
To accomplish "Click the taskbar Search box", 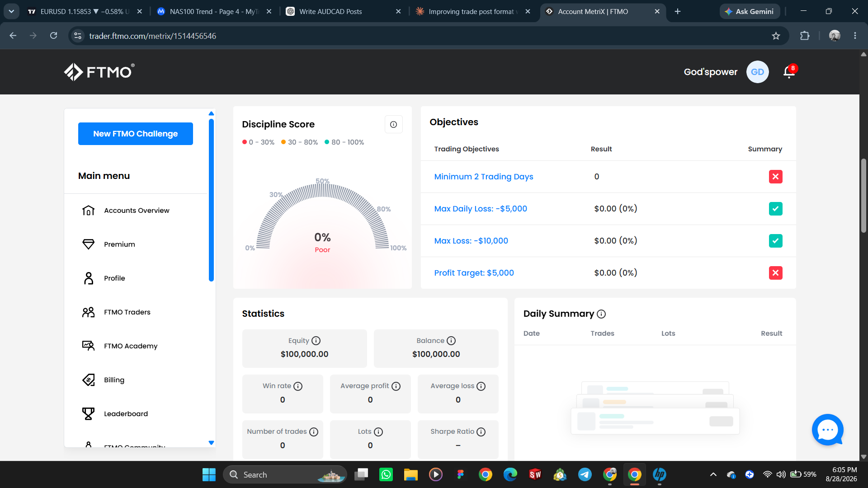I will pyautogui.click(x=285, y=474).
